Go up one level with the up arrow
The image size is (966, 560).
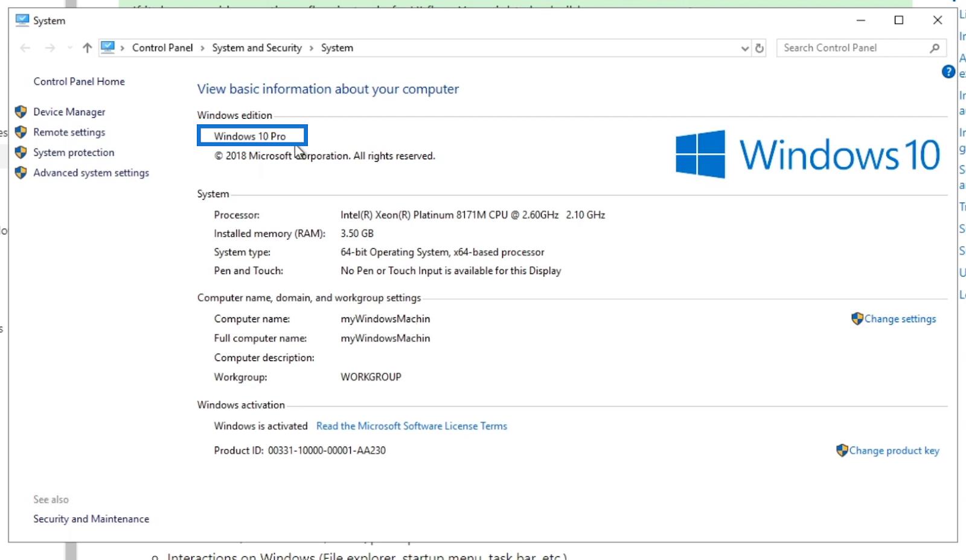point(88,48)
